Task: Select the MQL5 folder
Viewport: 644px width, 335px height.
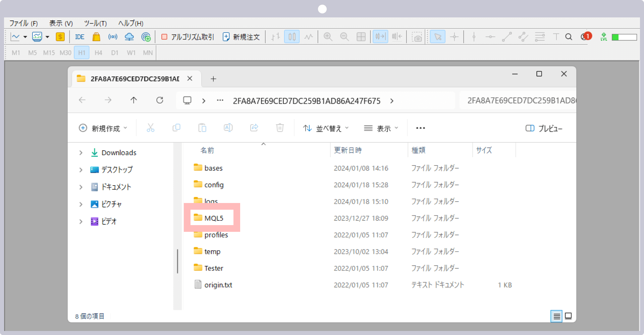Action: [209, 218]
